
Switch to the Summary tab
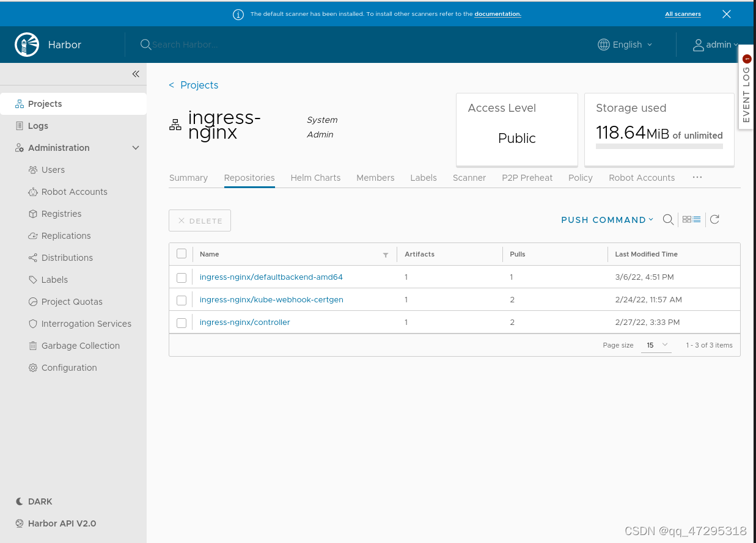[188, 178]
